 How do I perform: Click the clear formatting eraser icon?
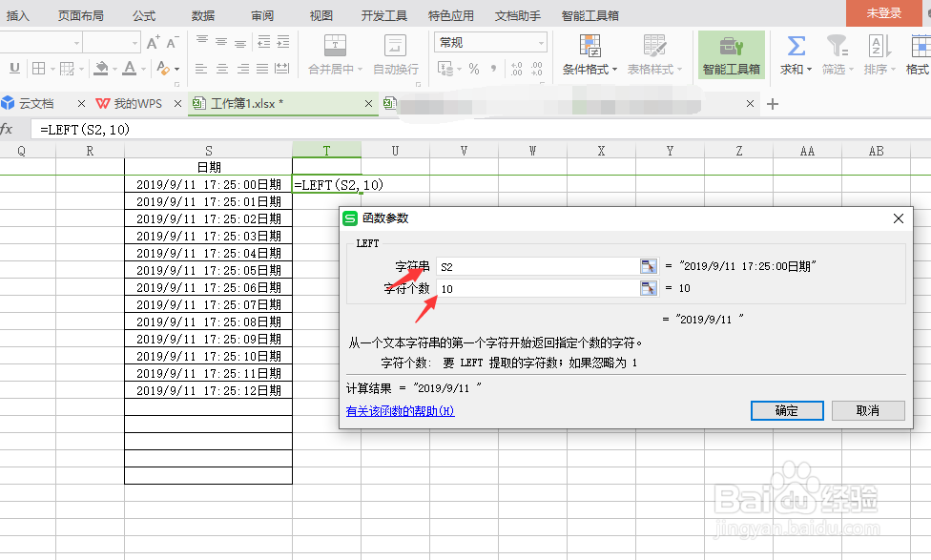[x=163, y=69]
